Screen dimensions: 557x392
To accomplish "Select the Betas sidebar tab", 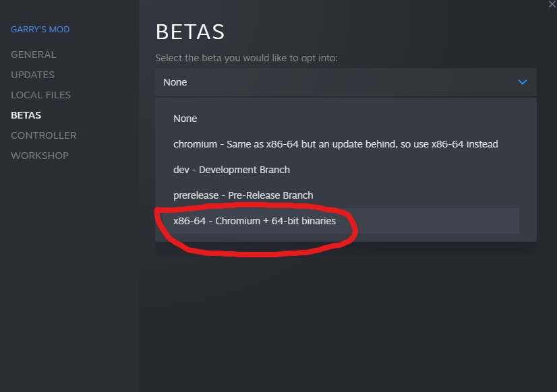I will click(26, 115).
